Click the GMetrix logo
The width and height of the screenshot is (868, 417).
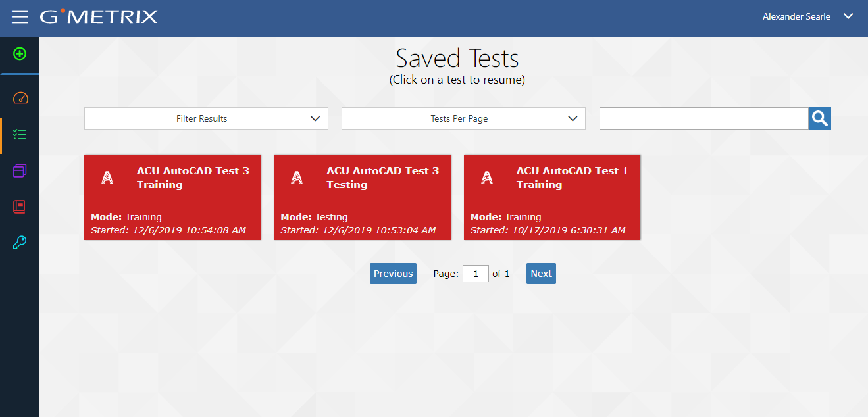pos(99,16)
